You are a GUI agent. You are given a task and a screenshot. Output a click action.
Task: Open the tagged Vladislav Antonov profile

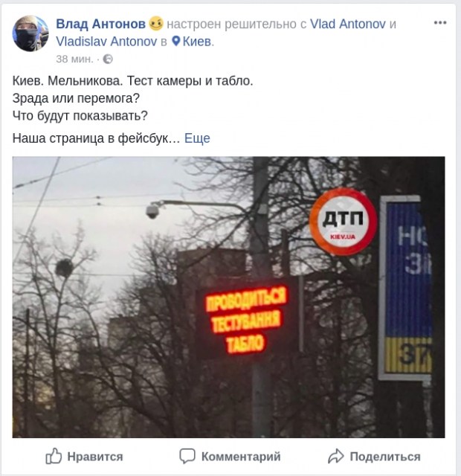(x=106, y=42)
